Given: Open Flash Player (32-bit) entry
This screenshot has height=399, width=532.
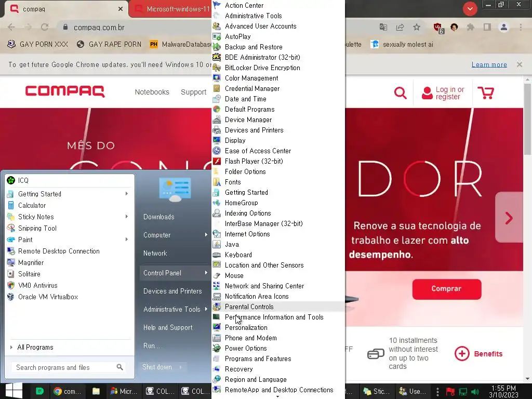Looking at the screenshot, I should [278, 161].
